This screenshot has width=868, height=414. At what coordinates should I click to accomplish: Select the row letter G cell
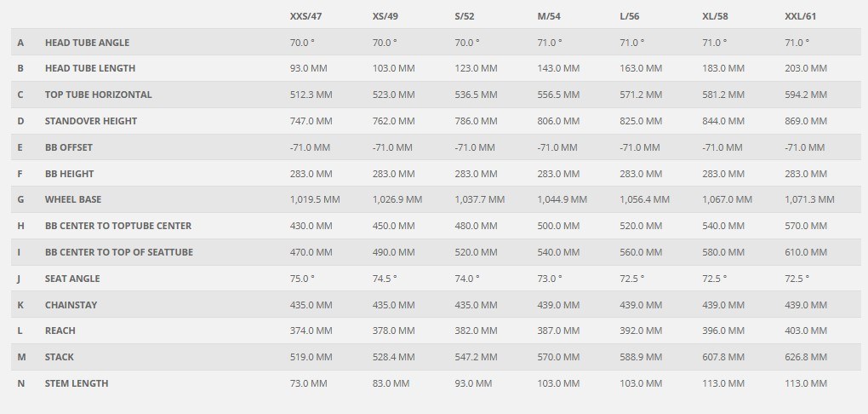(x=20, y=199)
